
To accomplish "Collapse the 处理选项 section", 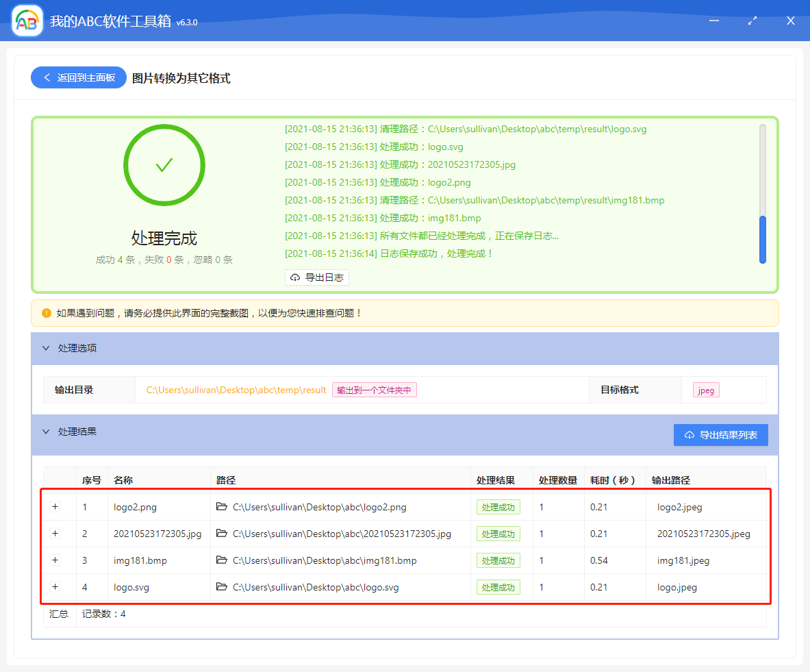I will click(46, 348).
